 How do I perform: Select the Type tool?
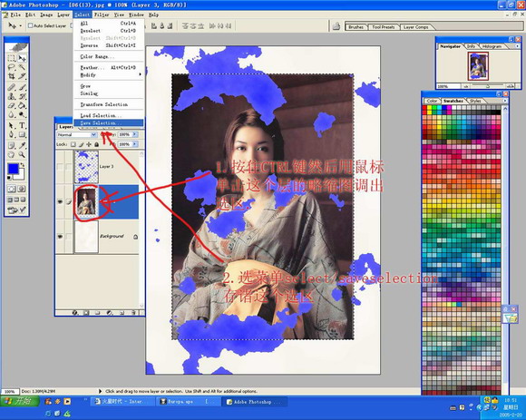[x=22, y=125]
